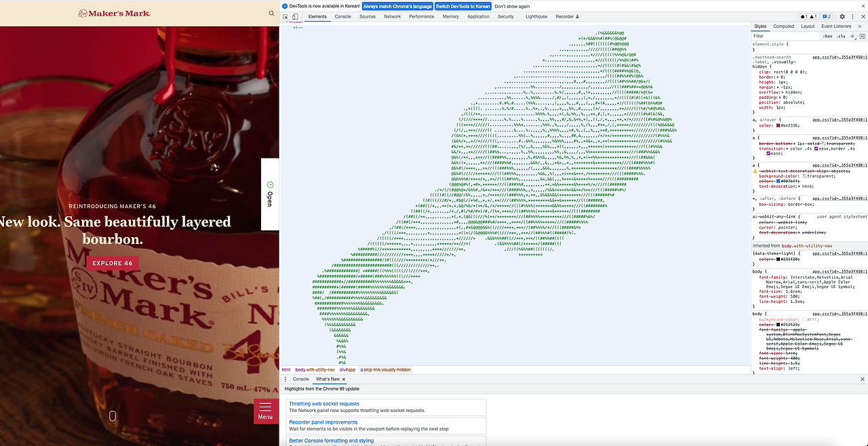Screen dimensions: 868x446
Task: Open Better Console formatting and styling link
Action: coord(332,441)
